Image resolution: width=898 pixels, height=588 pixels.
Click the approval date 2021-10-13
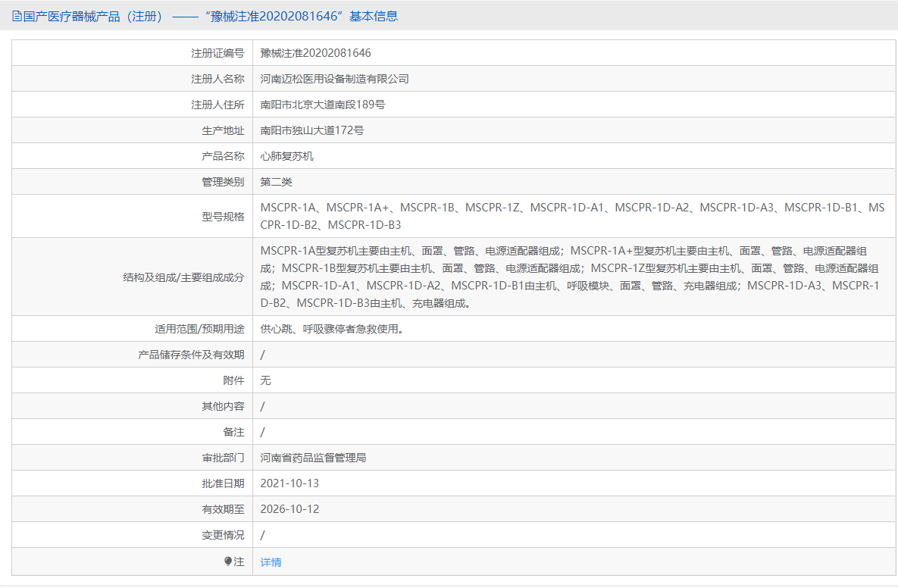point(290,483)
